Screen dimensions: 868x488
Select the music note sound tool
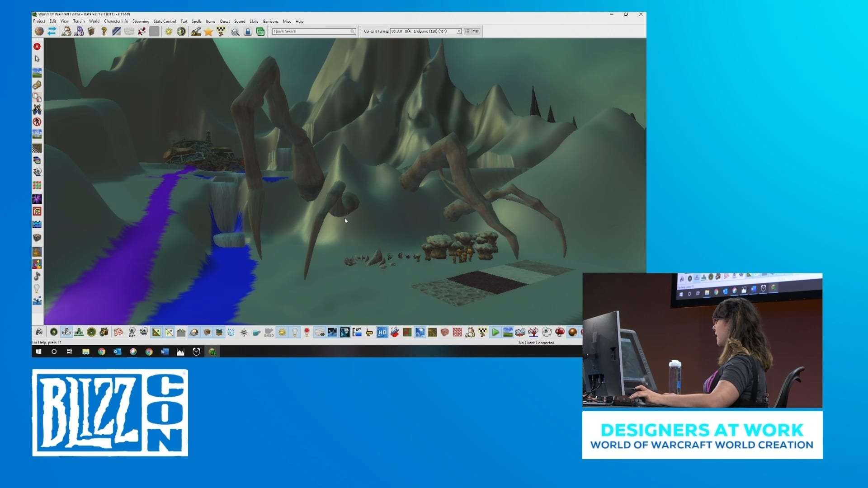pos(37,276)
